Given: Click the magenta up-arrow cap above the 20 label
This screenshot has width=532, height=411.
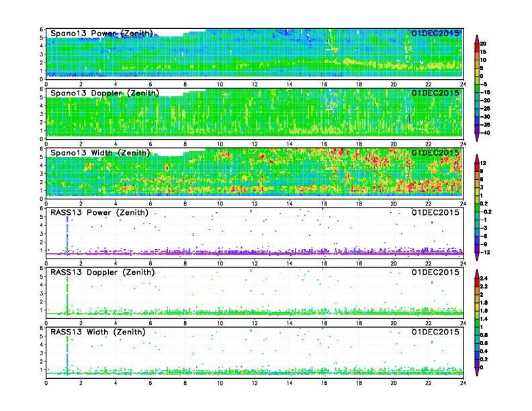Looking at the screenshot, I should [477, 40].
